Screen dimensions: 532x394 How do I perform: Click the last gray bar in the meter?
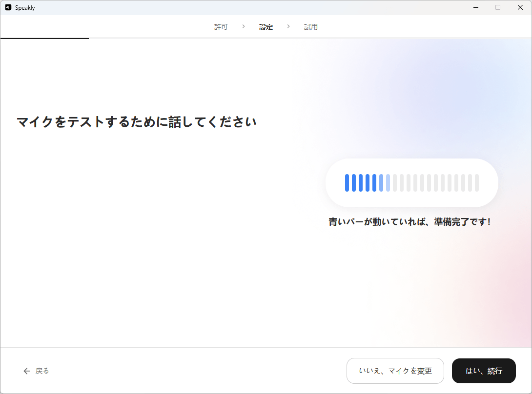pyautogui.click(x=477, y=183)
